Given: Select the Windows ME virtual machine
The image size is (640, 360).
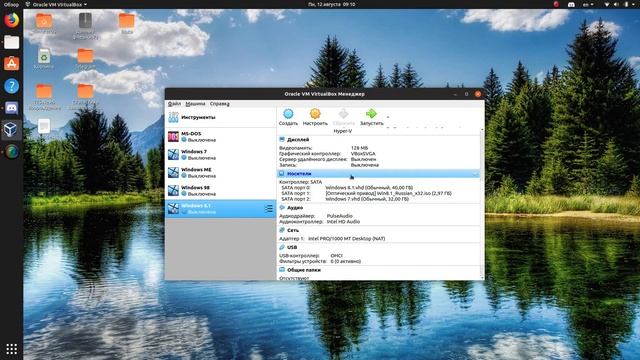Looking at the screenshot, I should click(x=220, y=172).
